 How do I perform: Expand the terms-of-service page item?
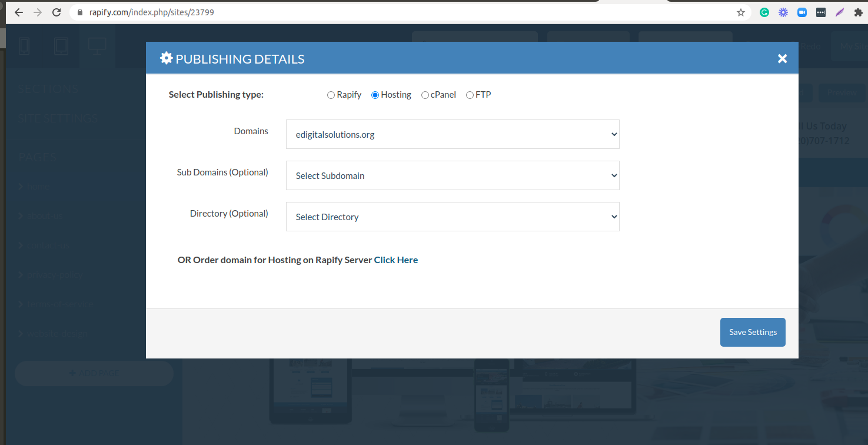coord(56,304)
